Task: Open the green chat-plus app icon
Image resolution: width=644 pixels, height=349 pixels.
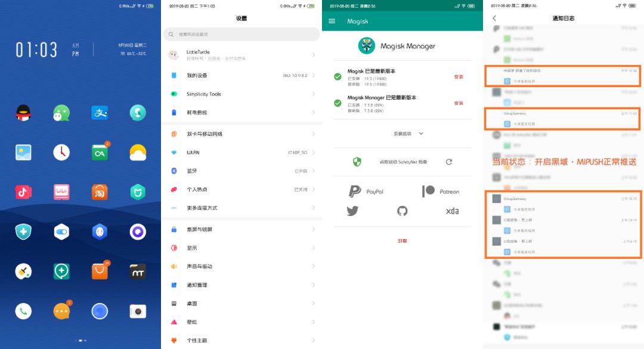Action: pos(61,271)
